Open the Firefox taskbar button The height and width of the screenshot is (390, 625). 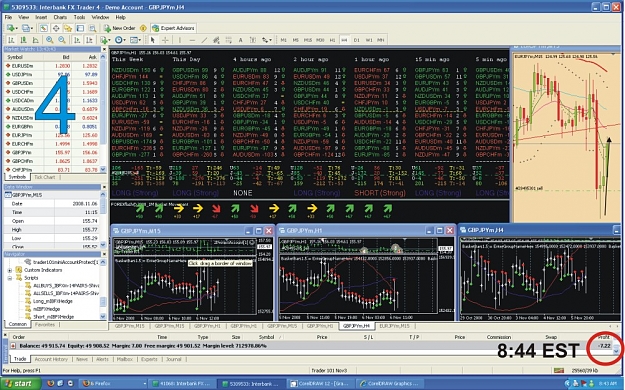coord(113,384)
